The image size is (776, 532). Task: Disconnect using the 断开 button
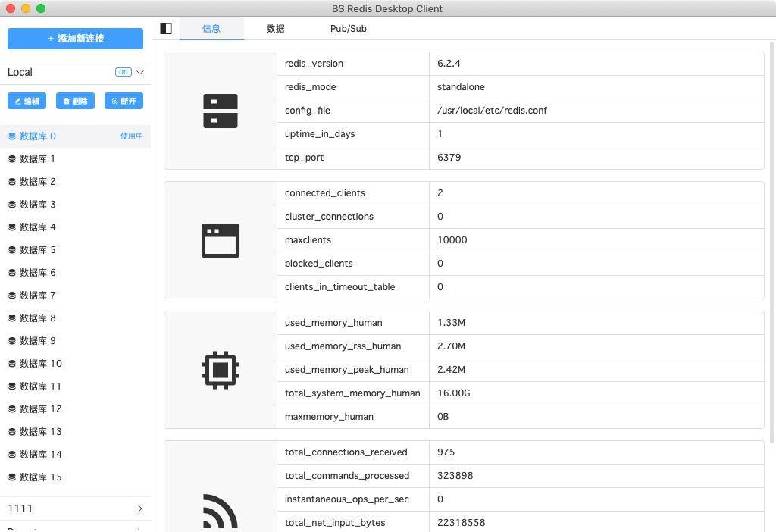click(x=124, y=101)
